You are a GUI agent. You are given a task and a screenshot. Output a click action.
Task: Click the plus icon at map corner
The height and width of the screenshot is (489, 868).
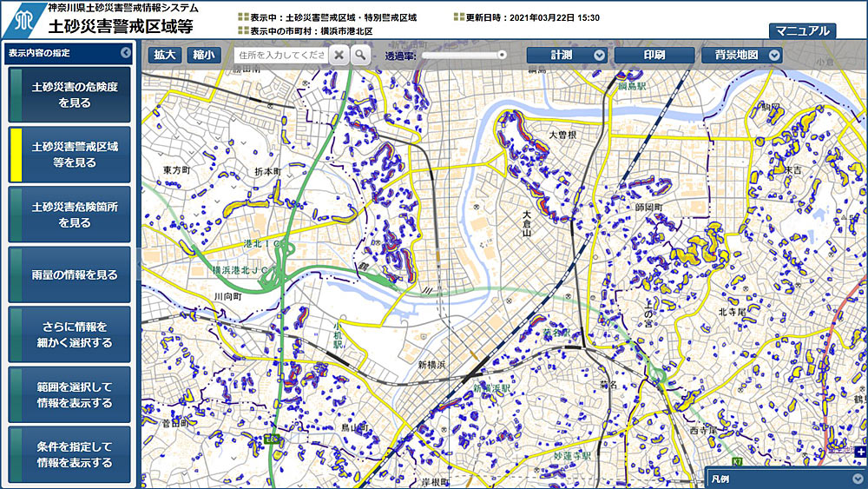pyautogui.click(x=860, y=453)
